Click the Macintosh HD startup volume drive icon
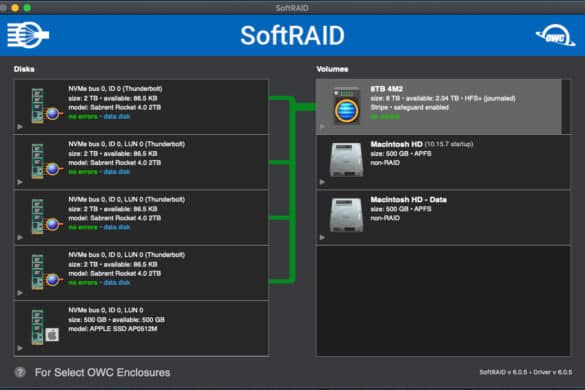 [346, 160]
